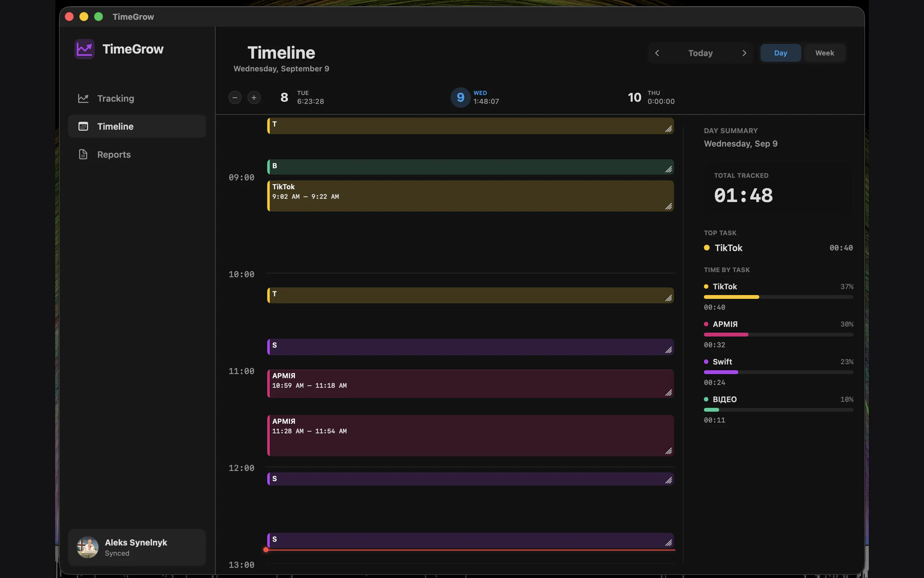Switch to Day view

[780, 53]
